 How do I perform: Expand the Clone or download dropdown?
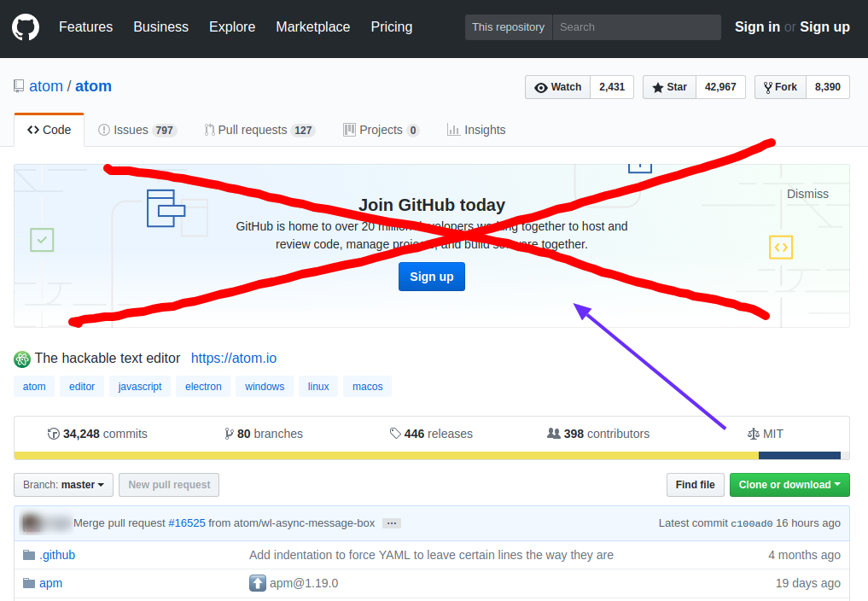pyautogui.click(x=789, y=485)
